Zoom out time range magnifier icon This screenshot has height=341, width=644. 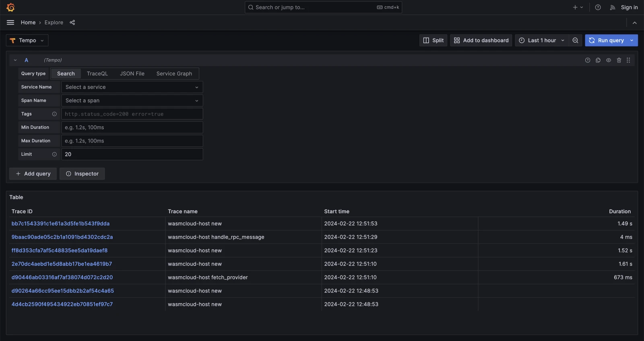(x=576, y=40)
